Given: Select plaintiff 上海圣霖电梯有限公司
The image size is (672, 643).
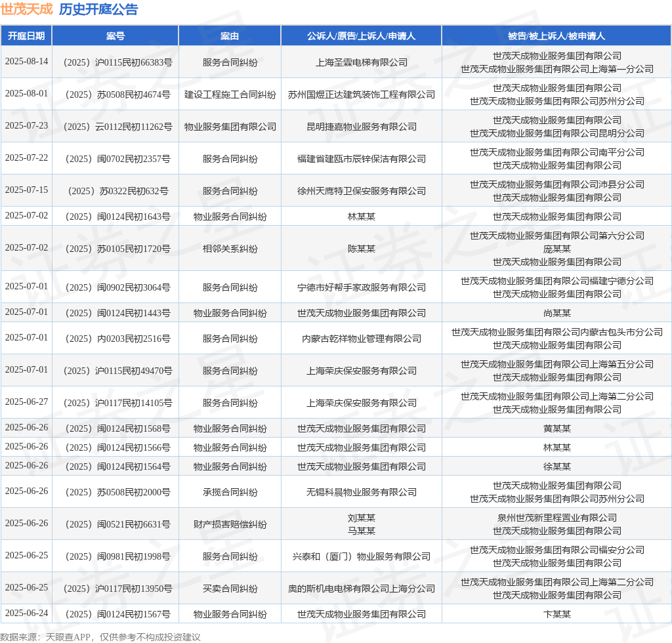Looking at the screenshot, I should (362, 62).
